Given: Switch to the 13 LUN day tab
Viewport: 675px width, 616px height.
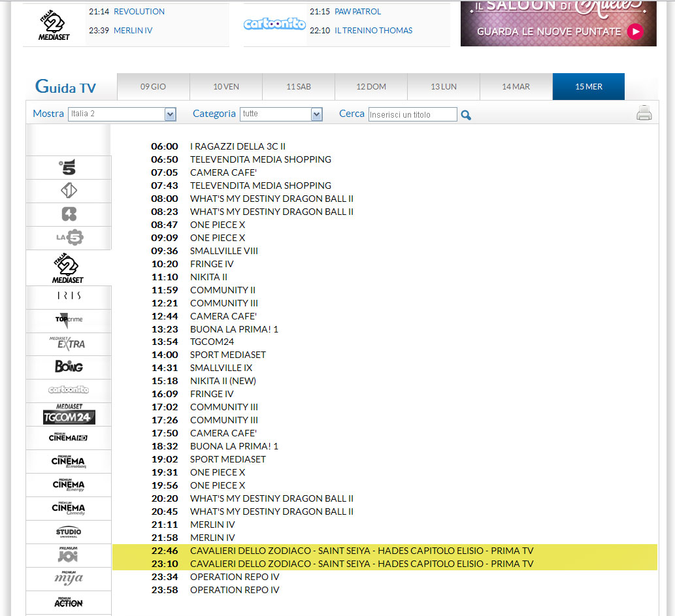Looking at the screenshot, I should pos(444,86).
